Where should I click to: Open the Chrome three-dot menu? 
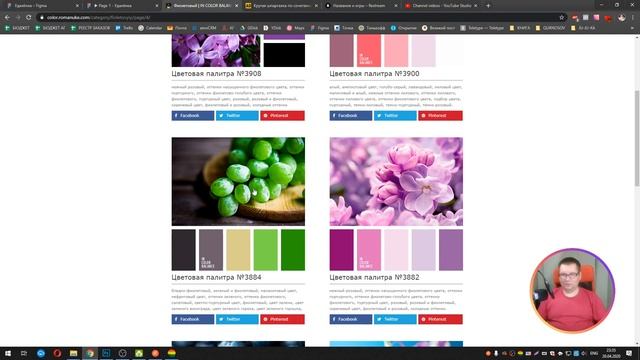tap(633, 18)
